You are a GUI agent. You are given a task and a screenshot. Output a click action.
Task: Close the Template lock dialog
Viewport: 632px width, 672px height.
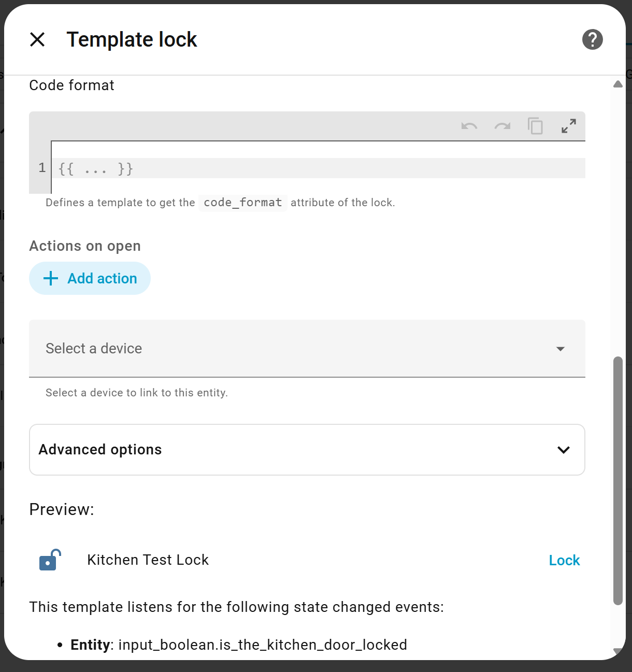tap(37, 39)
